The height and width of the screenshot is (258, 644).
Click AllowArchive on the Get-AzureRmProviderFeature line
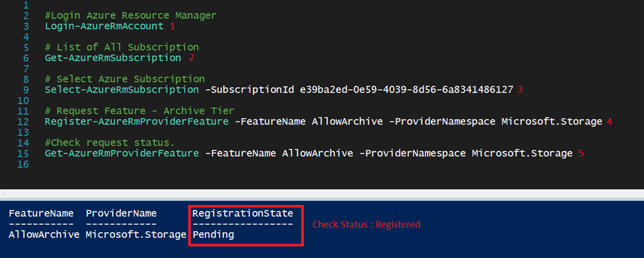point(317,153)
